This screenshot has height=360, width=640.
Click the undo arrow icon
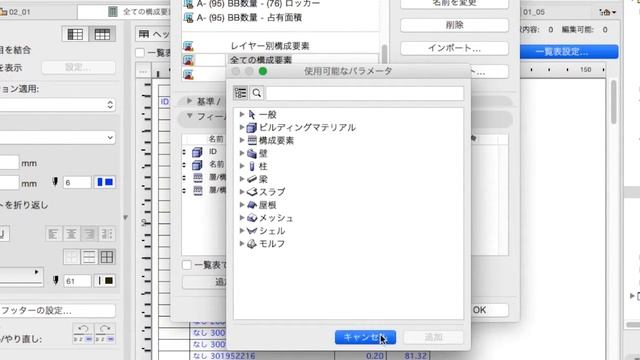coord(83,333)
